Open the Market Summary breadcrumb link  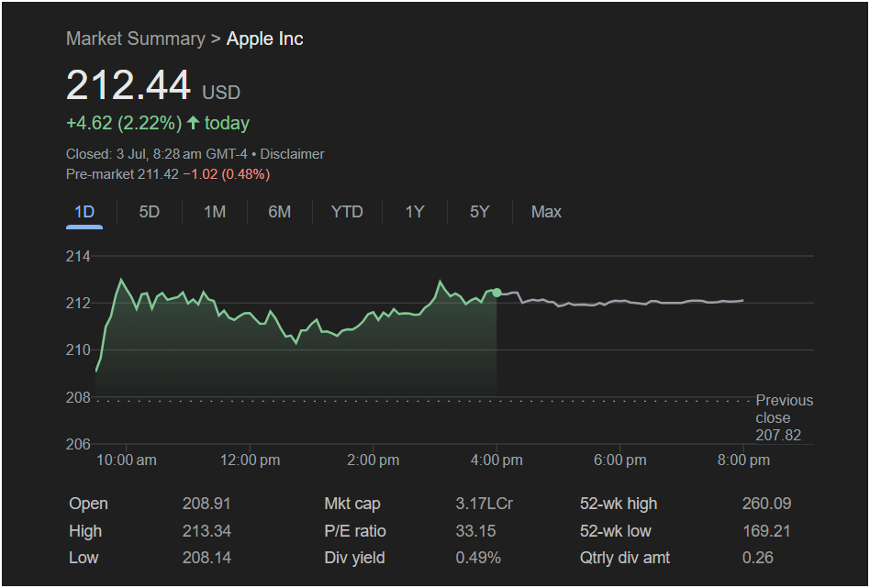tap(136, 39)
